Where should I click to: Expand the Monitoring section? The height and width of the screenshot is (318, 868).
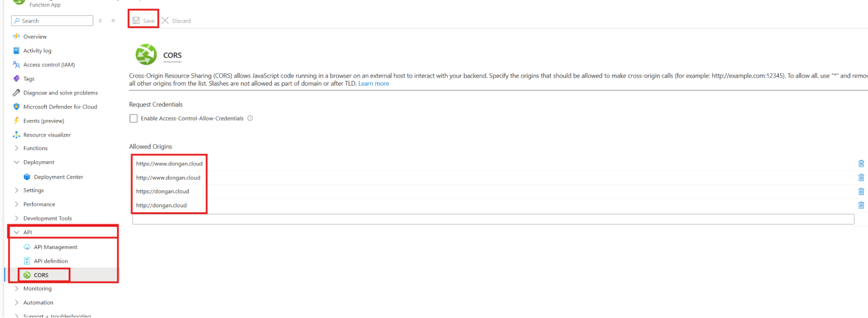17,288
